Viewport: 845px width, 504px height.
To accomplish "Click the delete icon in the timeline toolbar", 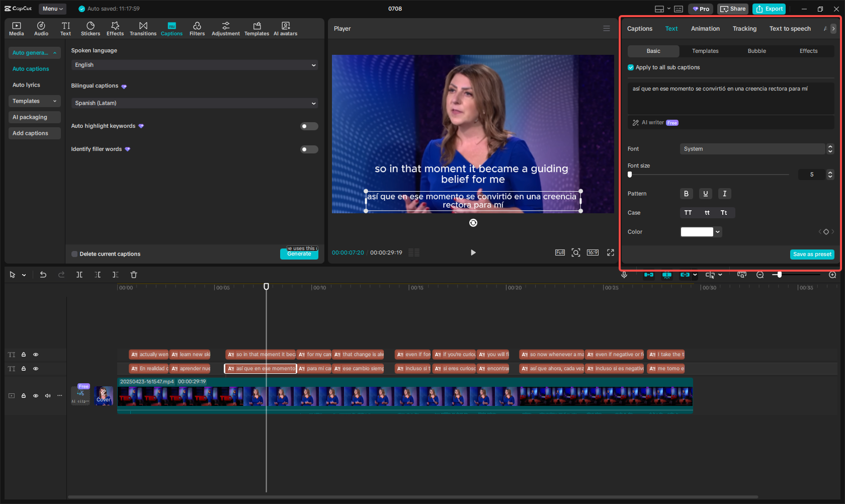I will coord(133,275).
